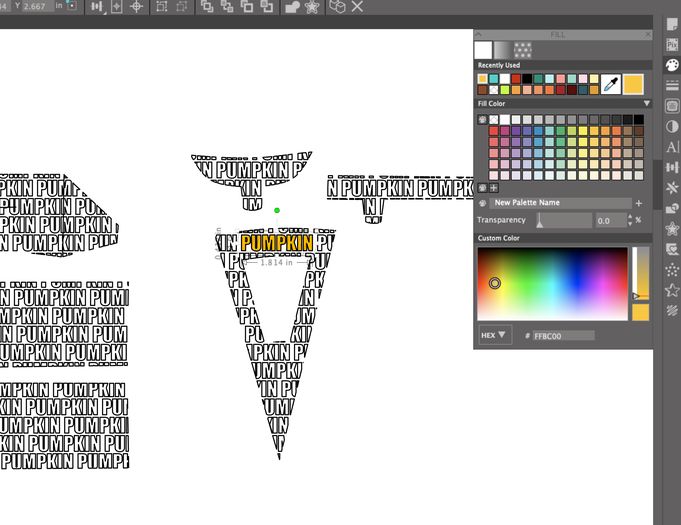Add new palette with plus button
This screenshot has width=681, height=525.
tap(639, 202)
